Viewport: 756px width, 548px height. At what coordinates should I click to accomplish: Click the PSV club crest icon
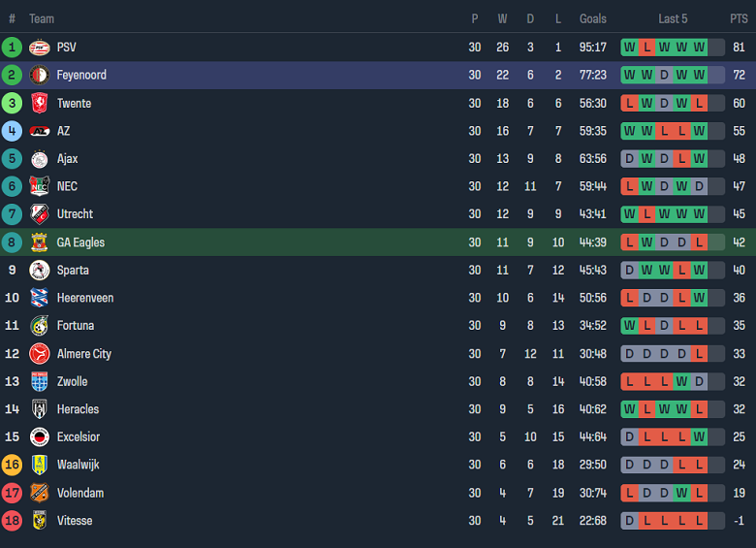39,48
